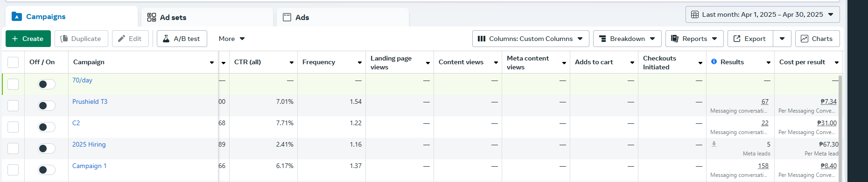Click the Campaigns folder icon
The image size is (868, 182).
tap(16, 17)
